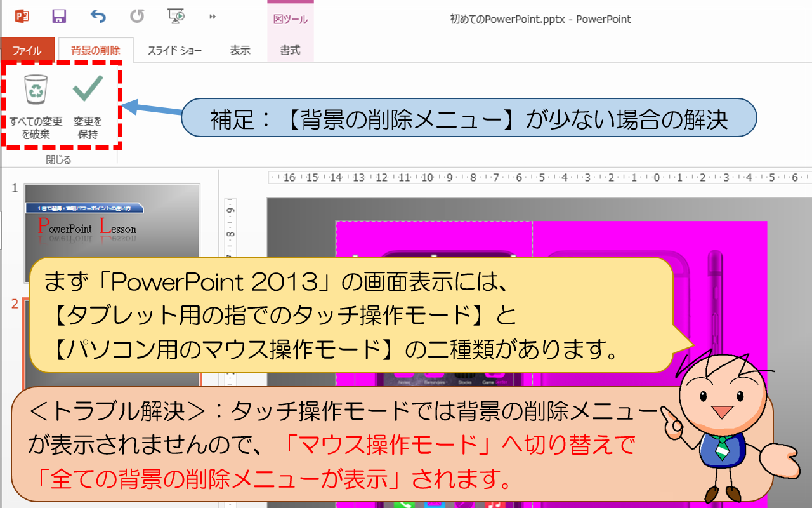Click the Redo arrow icon
The image size is (812, 508).
tap(137, 16)
